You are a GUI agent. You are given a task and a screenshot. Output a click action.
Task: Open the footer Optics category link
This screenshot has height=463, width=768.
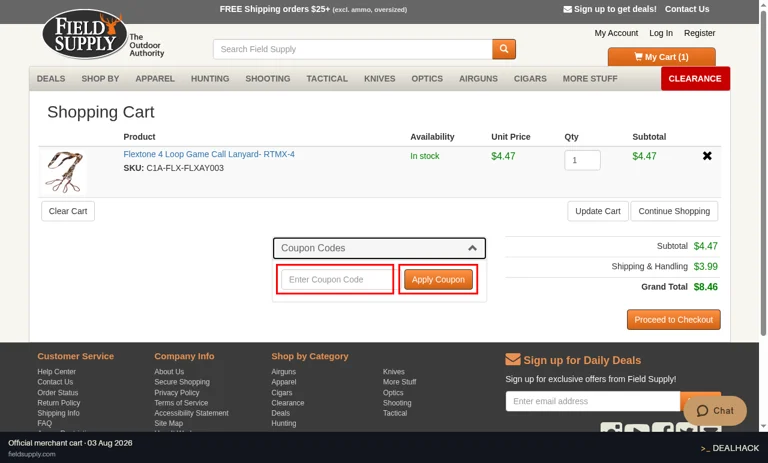point(393,392)
